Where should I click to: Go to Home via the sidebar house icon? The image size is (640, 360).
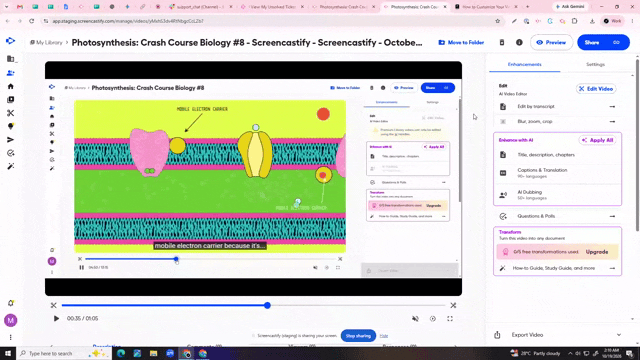pyautogui.click(x=11, y=86)
